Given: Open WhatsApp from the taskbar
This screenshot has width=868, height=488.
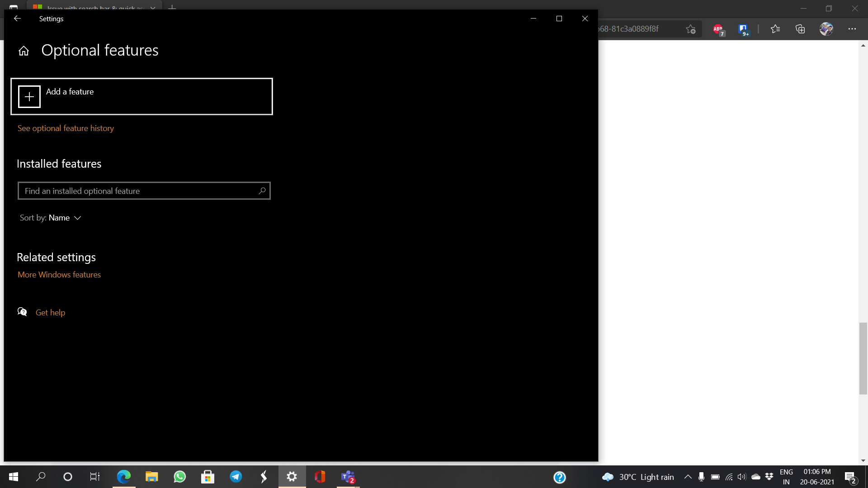Looking at the screenshot, I should tap(179, 477).
